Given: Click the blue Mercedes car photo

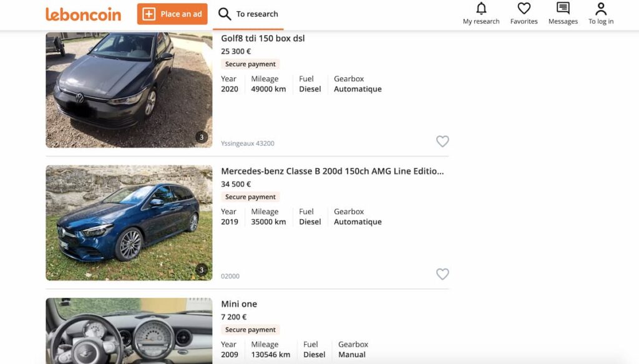Looking at the screenshot, I should pyautogui.click(x=129, y=223).
